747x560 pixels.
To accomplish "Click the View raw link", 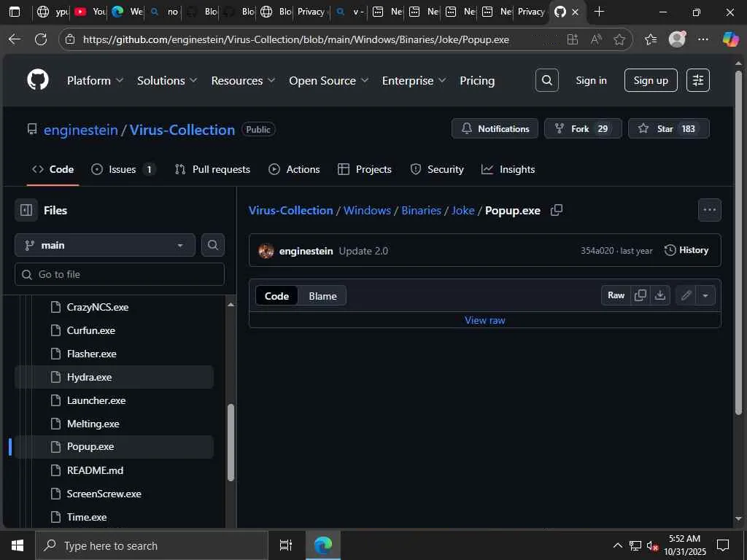I will point(485,321).
